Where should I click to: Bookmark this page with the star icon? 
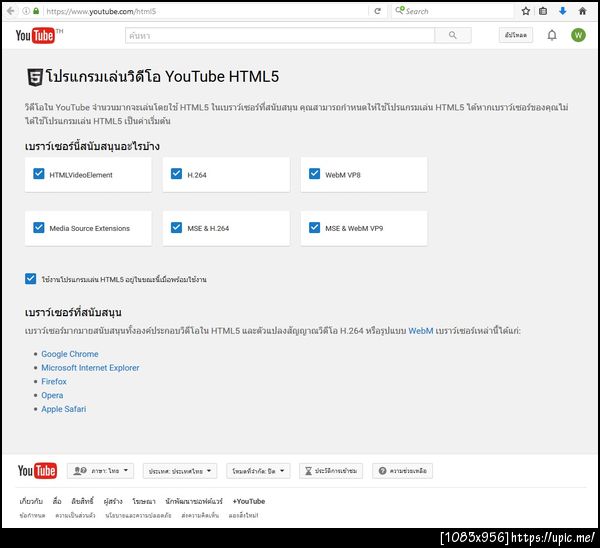526,11
